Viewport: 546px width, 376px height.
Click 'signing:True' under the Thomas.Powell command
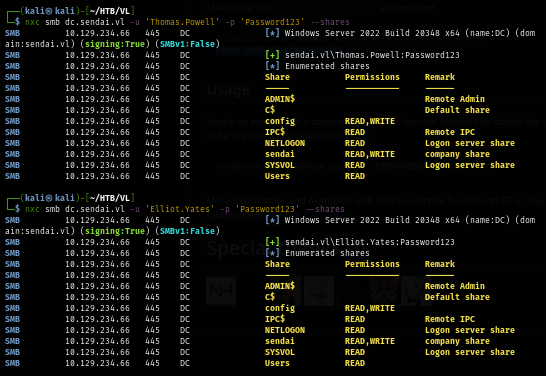115,44
